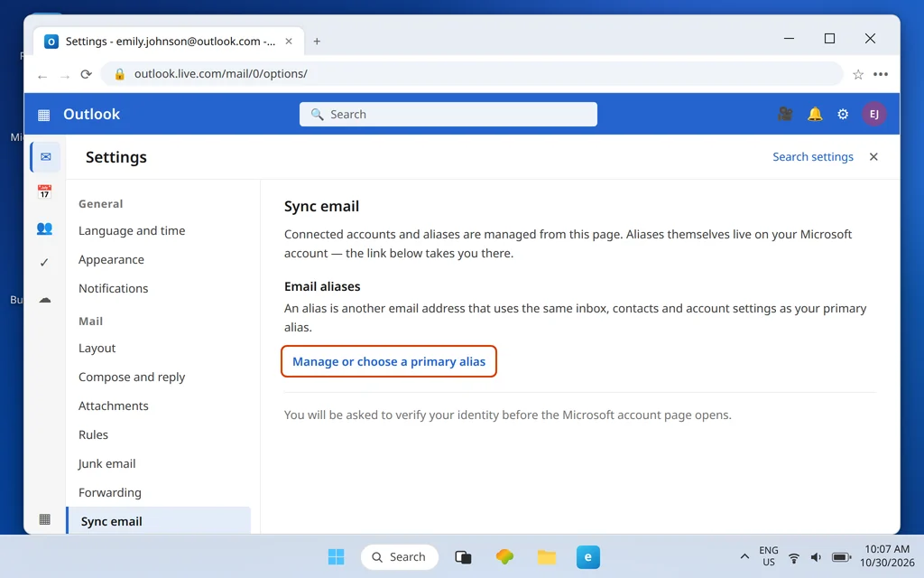Viewport: 924px width, 578px height.
Task: Open the clock showing 10:07 AM
Action: coord(887,555)
